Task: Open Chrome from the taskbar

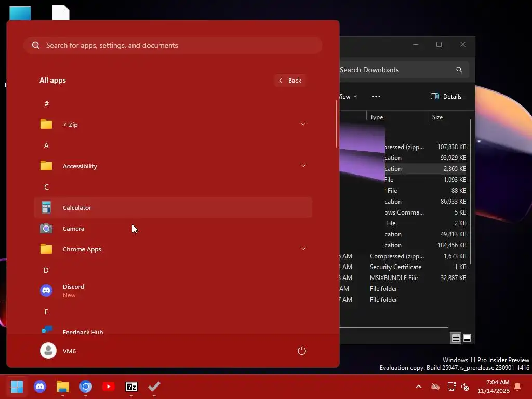Action: click(x=86, y=387)
